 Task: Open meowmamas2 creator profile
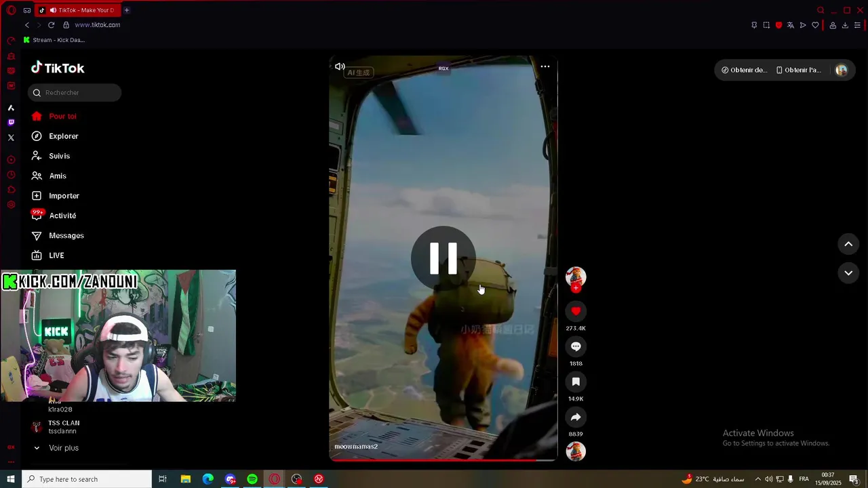(356, 447)
